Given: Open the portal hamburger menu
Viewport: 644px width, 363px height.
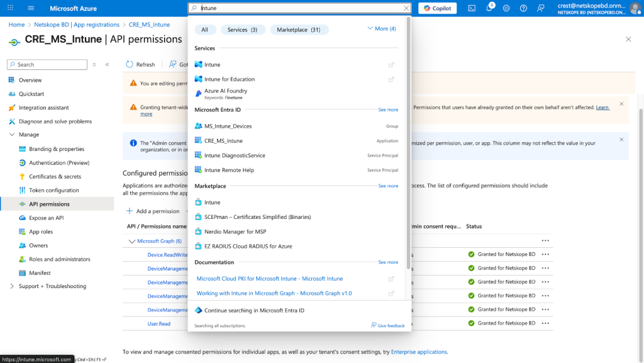Looking at the screenshot, I should tap(31, 8).
